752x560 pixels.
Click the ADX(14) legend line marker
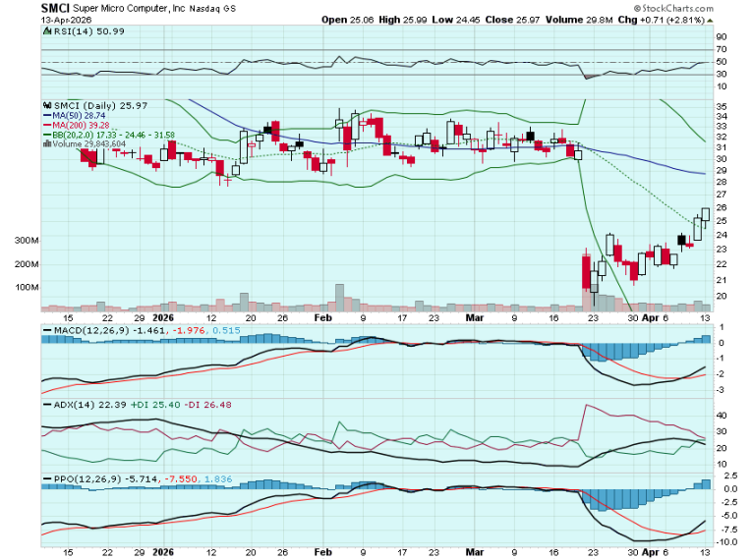pos(45,404)
